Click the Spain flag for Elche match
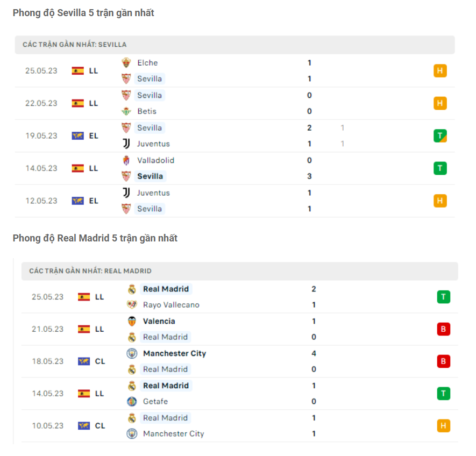The width and height of the screenshot is (476, 456). pos(78,71)
